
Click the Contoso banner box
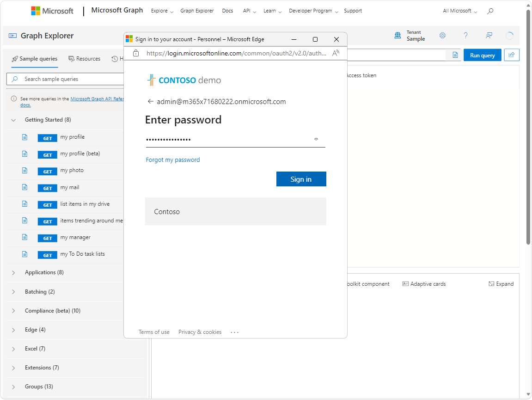236,211
